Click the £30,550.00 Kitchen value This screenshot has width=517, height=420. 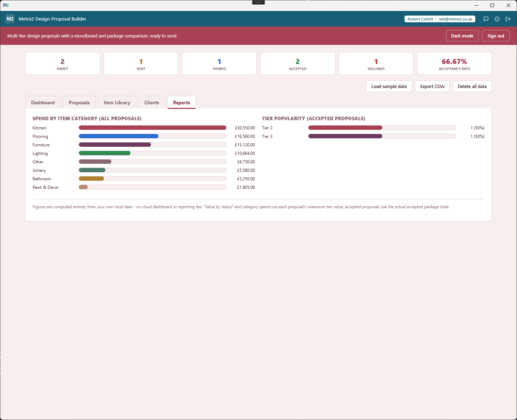coord(245,128)
